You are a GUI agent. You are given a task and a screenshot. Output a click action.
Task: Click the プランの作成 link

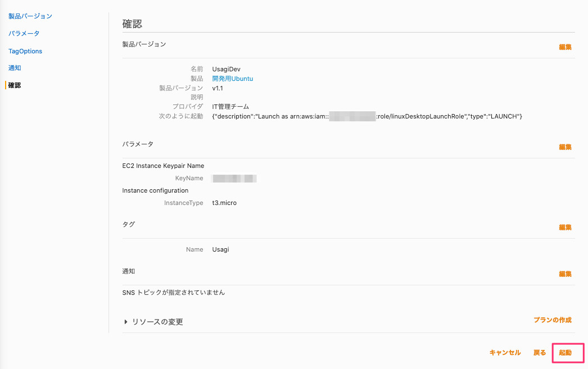pos(553,320)
